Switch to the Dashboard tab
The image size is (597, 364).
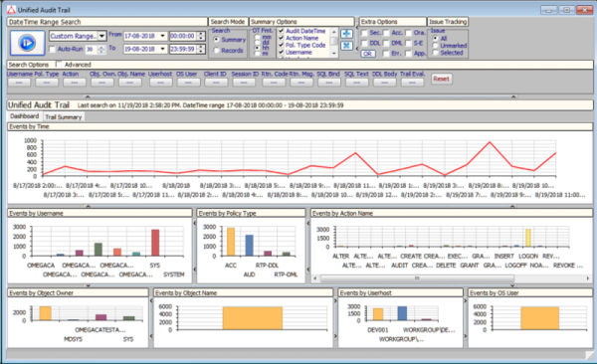tap(24, 116)
